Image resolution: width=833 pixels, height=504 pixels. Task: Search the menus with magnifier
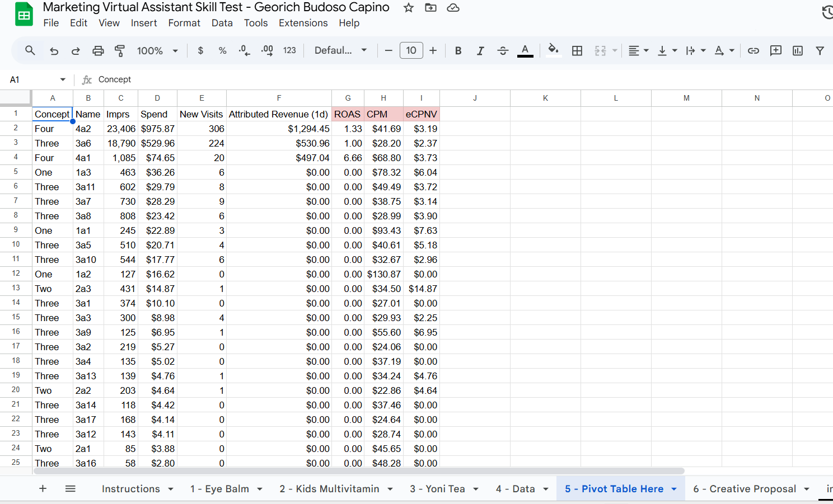(30, 50)
